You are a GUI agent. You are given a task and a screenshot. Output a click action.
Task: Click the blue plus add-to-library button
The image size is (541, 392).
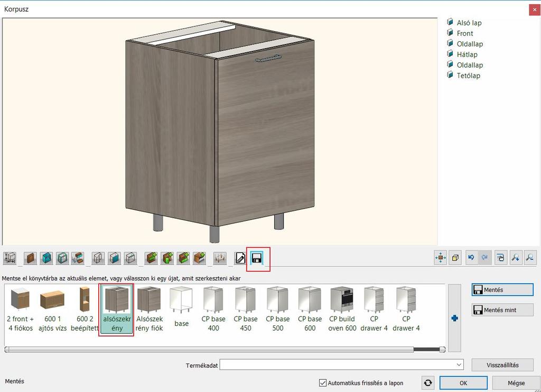click(x=455, y=318)
